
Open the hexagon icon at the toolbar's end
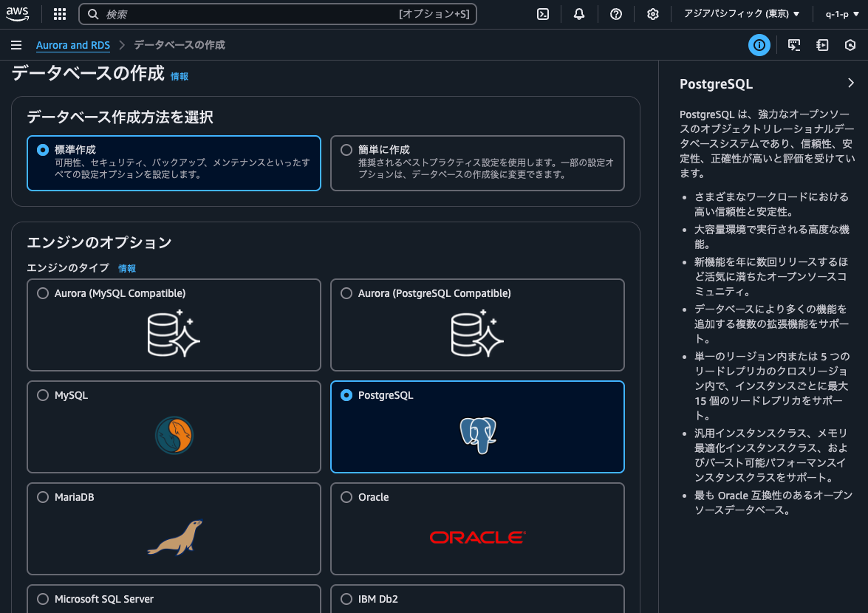(x=850, y=45)
